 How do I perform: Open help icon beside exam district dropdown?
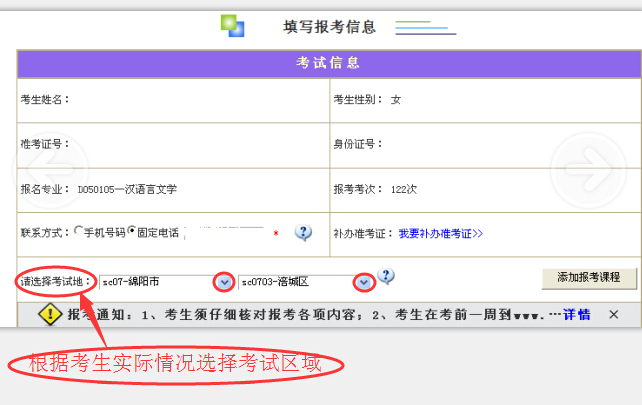click(386, 276)
